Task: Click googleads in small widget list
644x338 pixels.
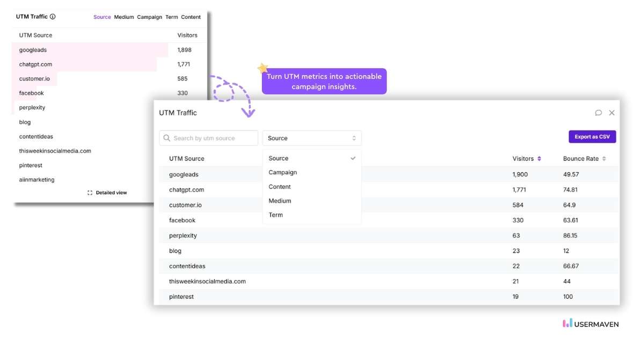Action: click(33, 50)
